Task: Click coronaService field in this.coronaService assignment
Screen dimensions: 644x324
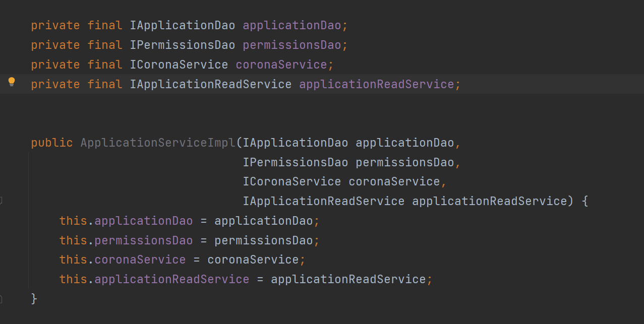Action: 140,260
